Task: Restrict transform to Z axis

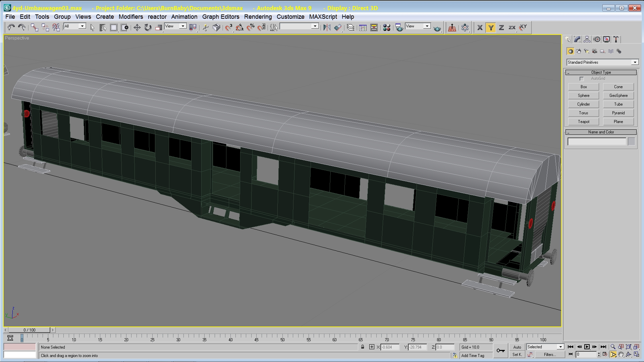Action: [x=501, y=27]
